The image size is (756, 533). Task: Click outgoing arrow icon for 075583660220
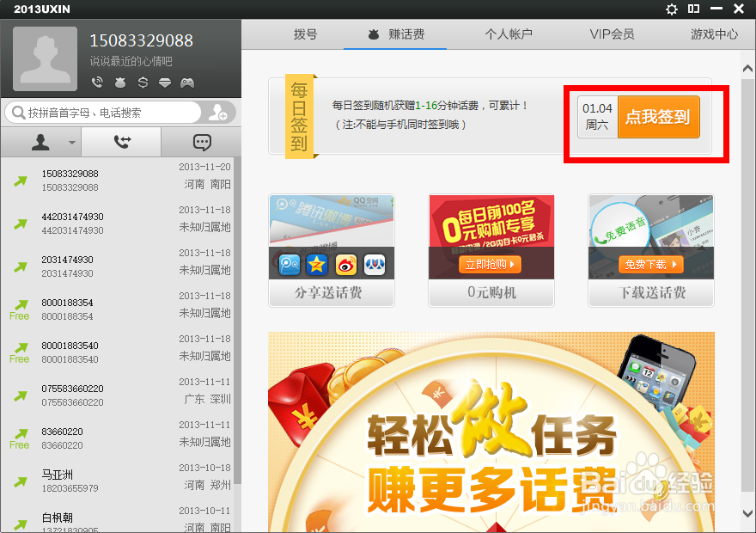click(21, 395)
